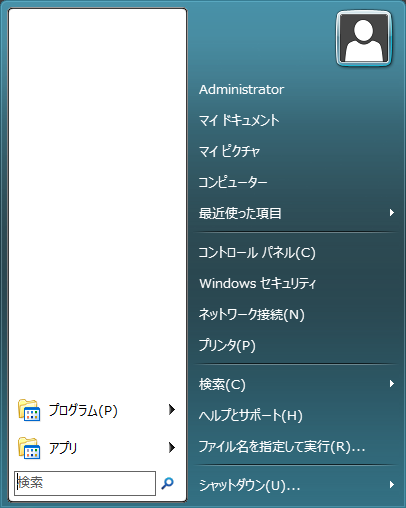Click the magnifier search icon
The image size is (406, 508).
click(x=167, y=483)
